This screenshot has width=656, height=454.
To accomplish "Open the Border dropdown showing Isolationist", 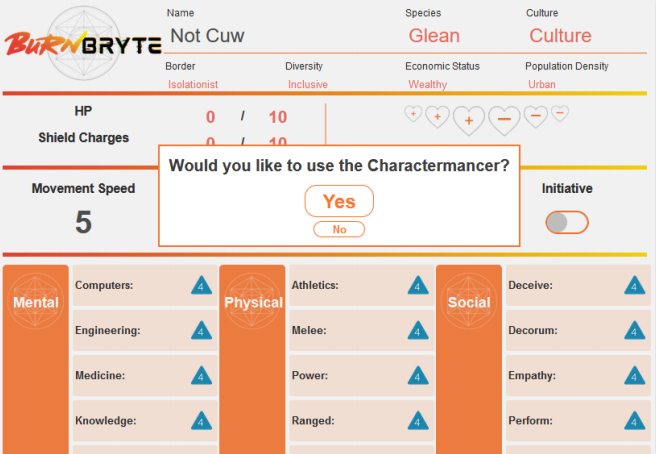I will [193, 85].
